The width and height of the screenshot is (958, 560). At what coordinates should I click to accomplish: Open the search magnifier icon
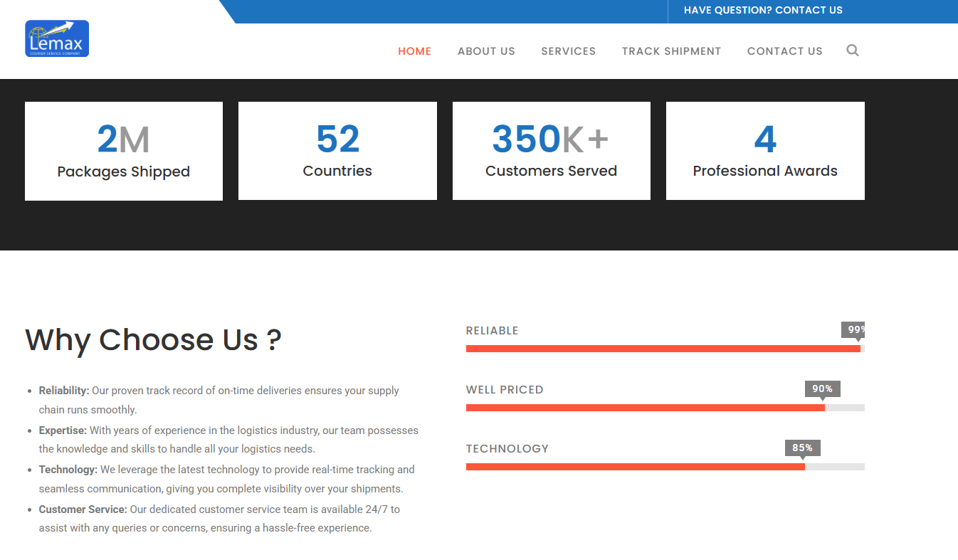tap(853, 51)
